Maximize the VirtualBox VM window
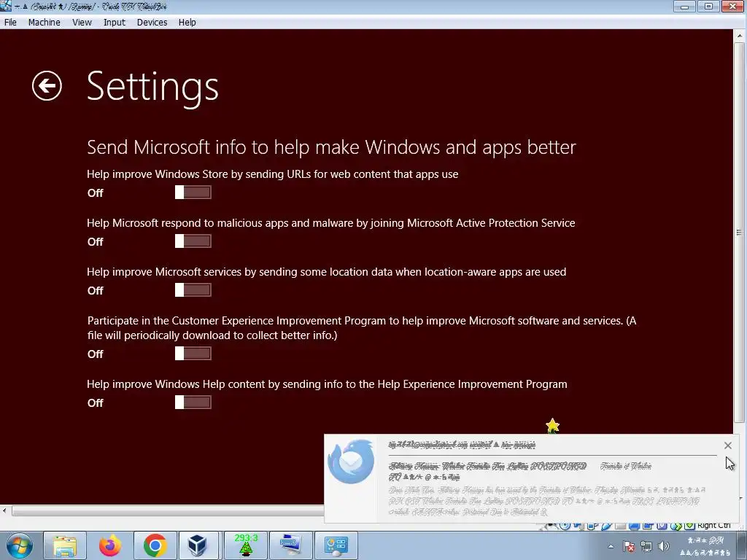Screen dimensions: 747x560 pos(708,6)
